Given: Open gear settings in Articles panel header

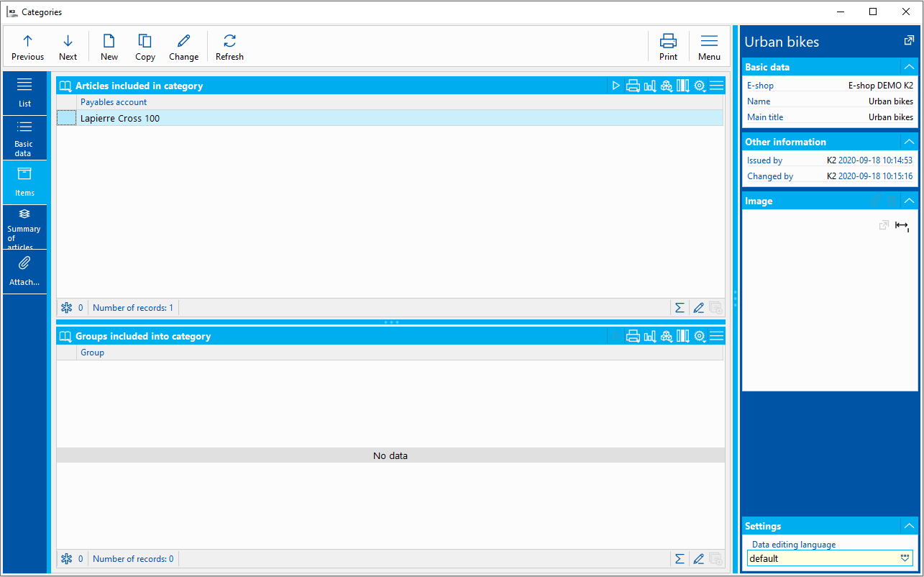Looking at the screenshot, I should coord(700,86).
